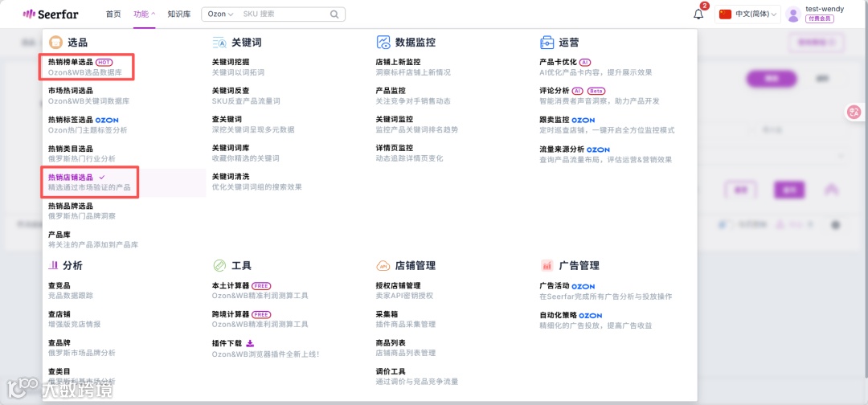The image size is (868, 405).
Task: Click the 付费会员 membership badge
Action: (819, 18)
